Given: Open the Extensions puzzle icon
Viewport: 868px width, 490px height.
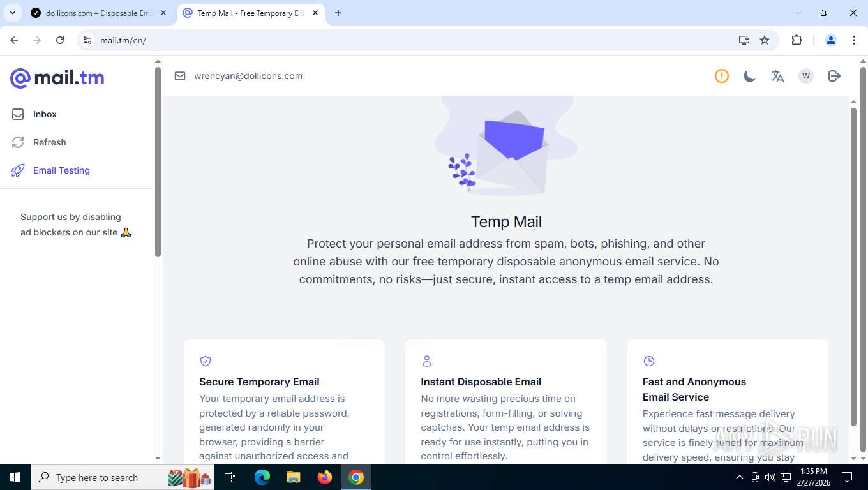Looking at the screenshot, I should coord(797,40).
